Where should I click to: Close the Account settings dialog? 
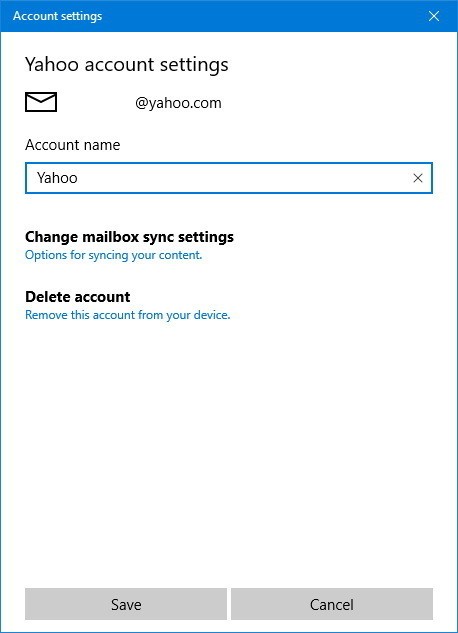pyautogui.click(x=434, y=16)
